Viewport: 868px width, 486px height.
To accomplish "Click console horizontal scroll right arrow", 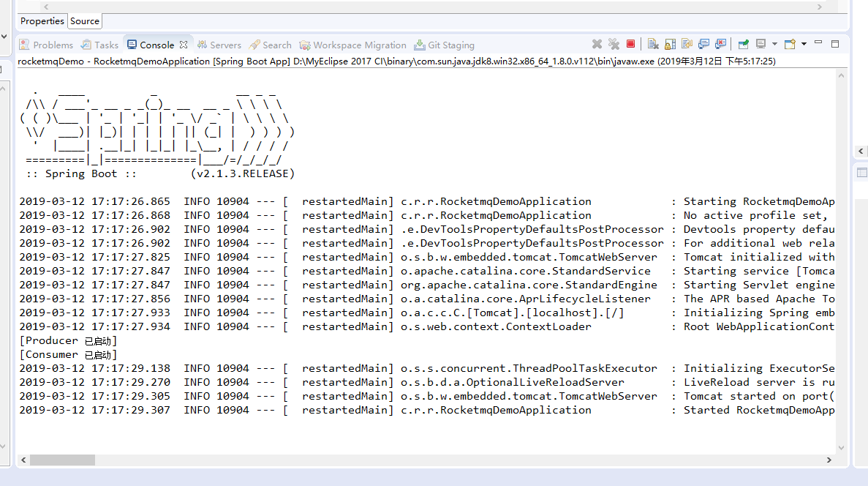I will coord(829,460).
